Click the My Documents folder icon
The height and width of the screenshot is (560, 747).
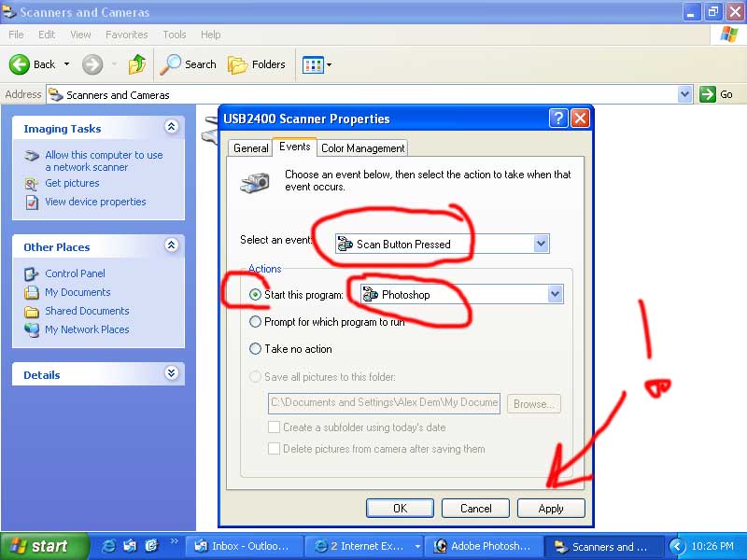[x=32, y=292]
